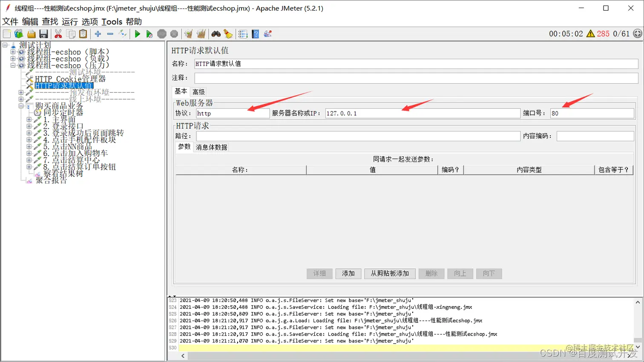Expand the 2. 登录接口 request node
Screen dimensions: 644x362
(x=29, y=126)
